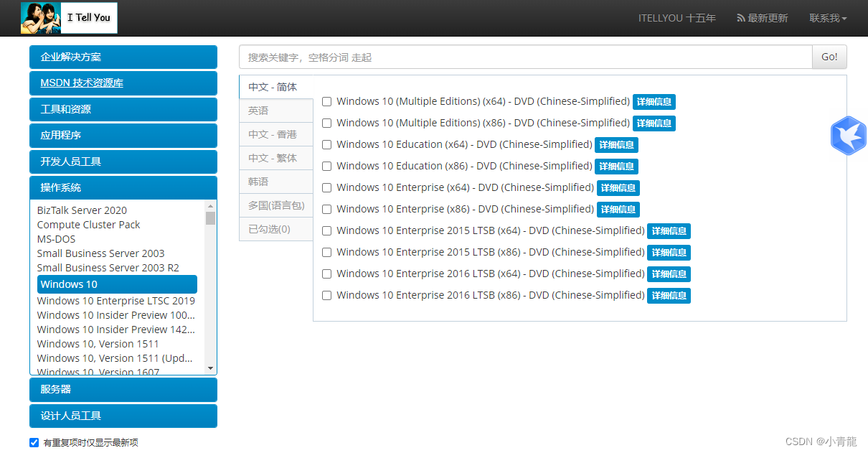Screen dimensions: 868x453
Task: Select Windows 10, Version 1511 (Upd... entry
Action: click(116, 358)
